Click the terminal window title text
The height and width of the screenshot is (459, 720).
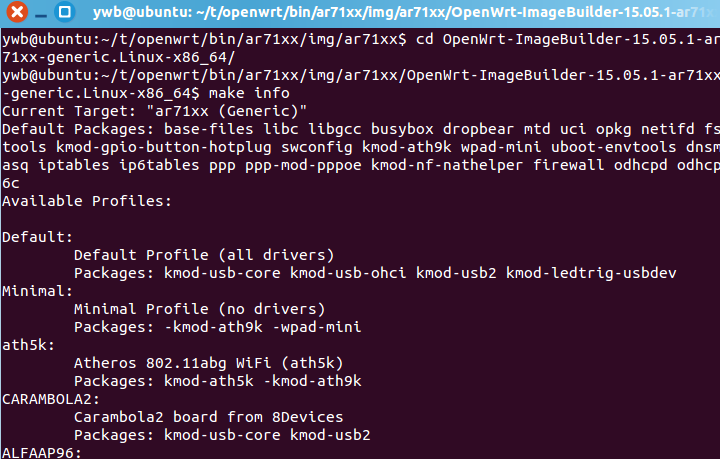point(405,12)
